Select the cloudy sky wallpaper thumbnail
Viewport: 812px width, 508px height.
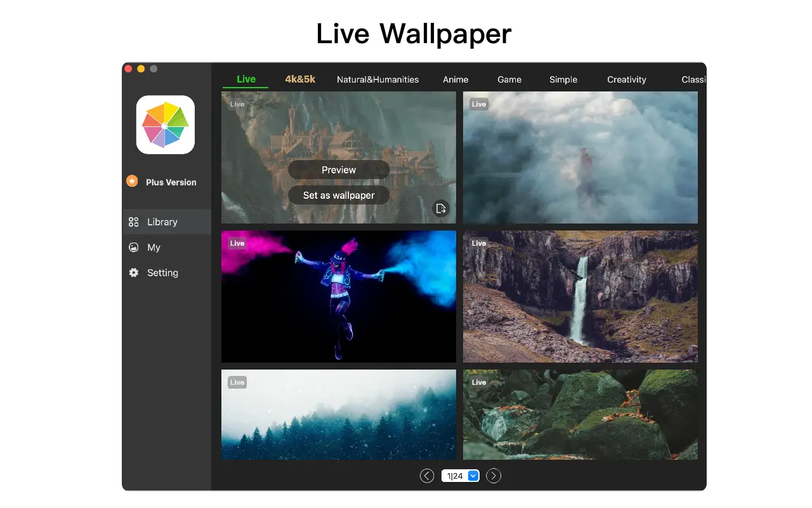pos(580,157)
